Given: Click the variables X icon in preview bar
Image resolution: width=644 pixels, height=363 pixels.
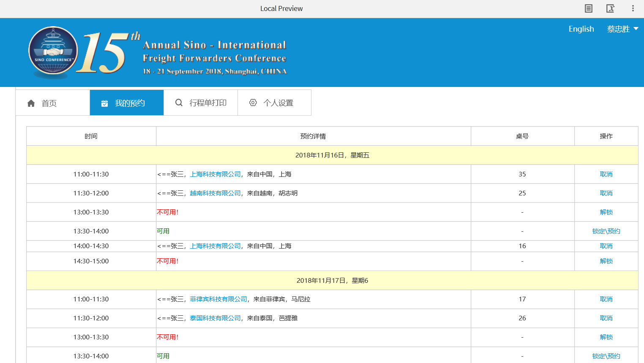Looking at the screenshot, I should pos(611,8).
